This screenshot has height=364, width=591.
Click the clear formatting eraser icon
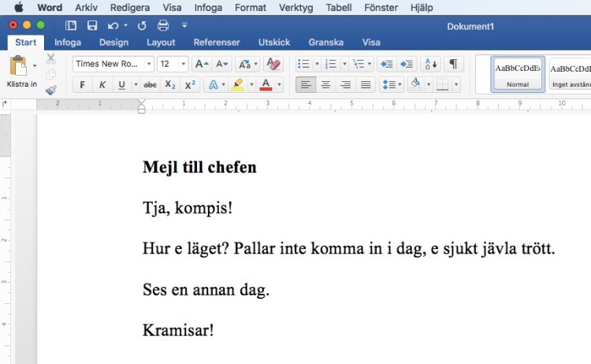pos(273,64)
